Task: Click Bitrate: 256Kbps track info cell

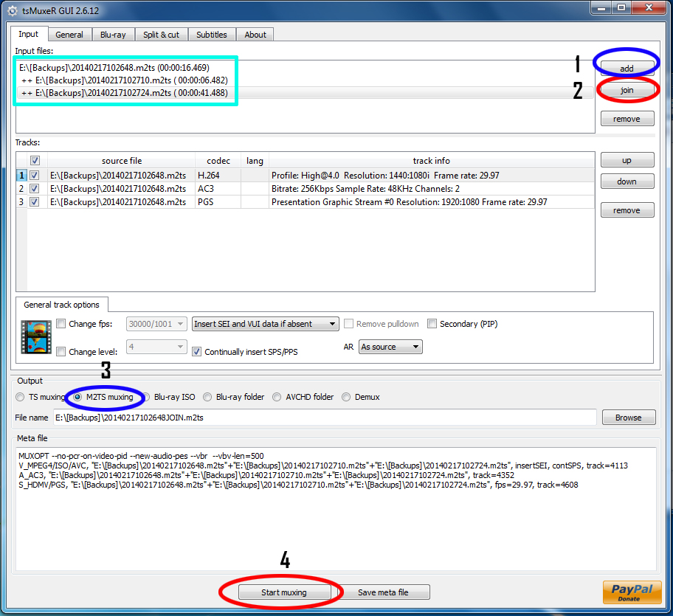Action: coord(432,189)
